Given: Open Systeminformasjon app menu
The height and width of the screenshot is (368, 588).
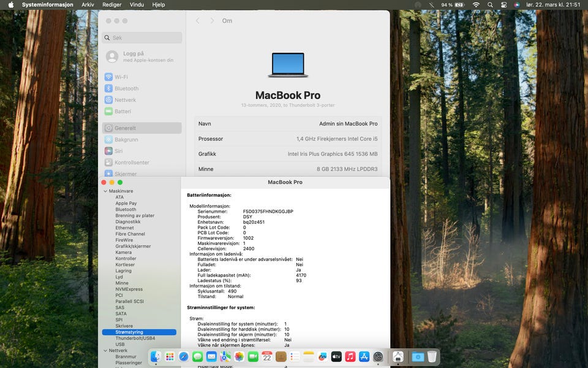Looking at the screenshot, I should coord(48,5).
